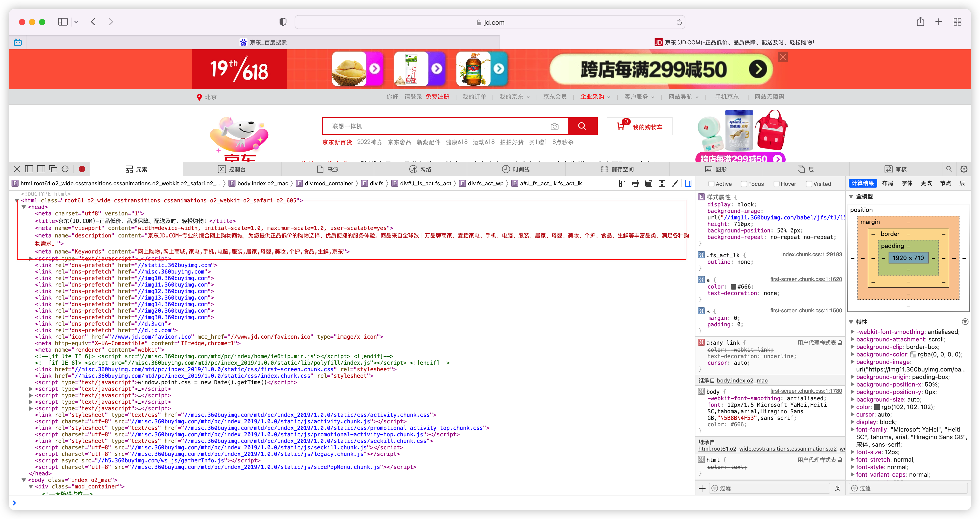Dock the inspector to the right side
The height and width of the screenshot is (519, 980).
(41, 169)
